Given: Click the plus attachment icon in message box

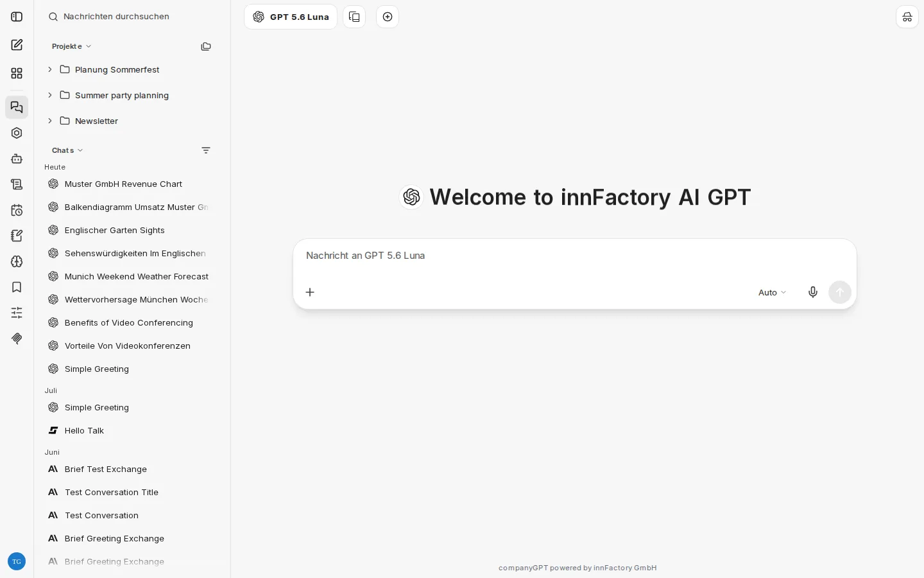Looking at the screenshot, I should pyautogui.click(x=310, y=292).
